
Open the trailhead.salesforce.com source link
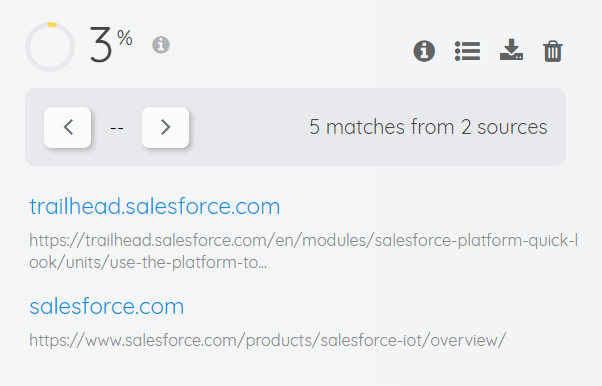coord(155,206)
